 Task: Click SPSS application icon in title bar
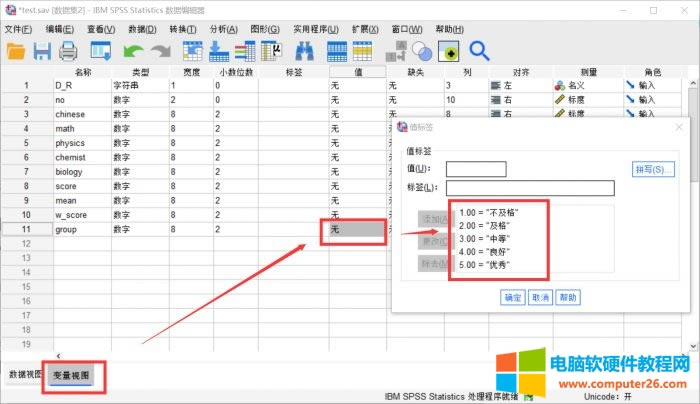pyautogui.click(x=10, y=10)
